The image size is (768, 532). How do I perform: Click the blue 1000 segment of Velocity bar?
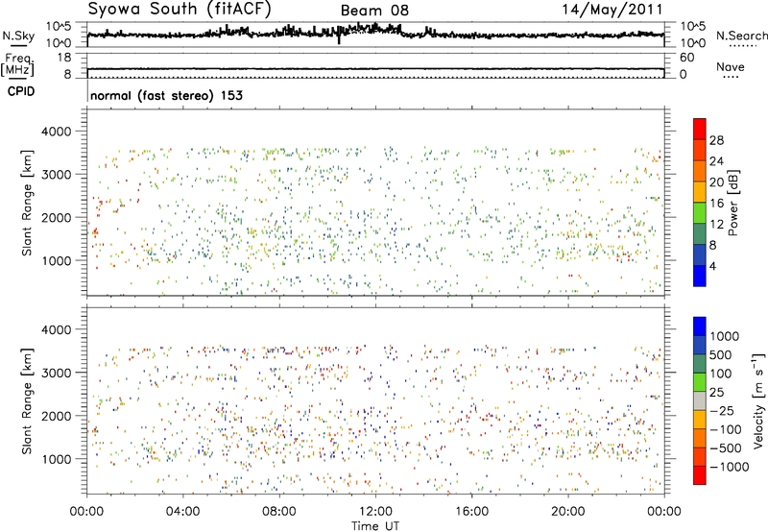(x=700, y=326)
